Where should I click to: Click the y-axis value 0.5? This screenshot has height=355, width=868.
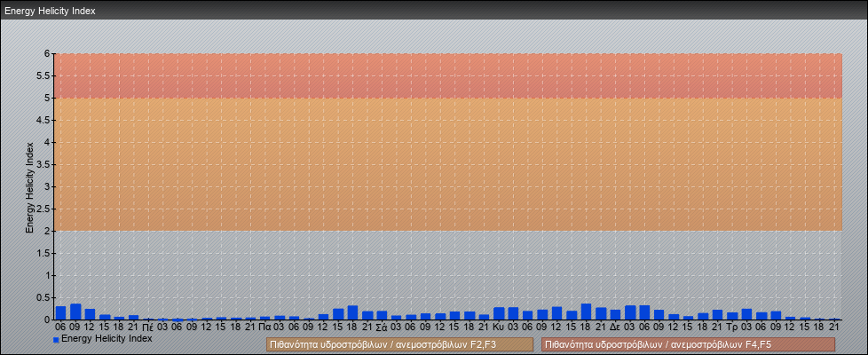pyautogui.click(x=43, y=297)
